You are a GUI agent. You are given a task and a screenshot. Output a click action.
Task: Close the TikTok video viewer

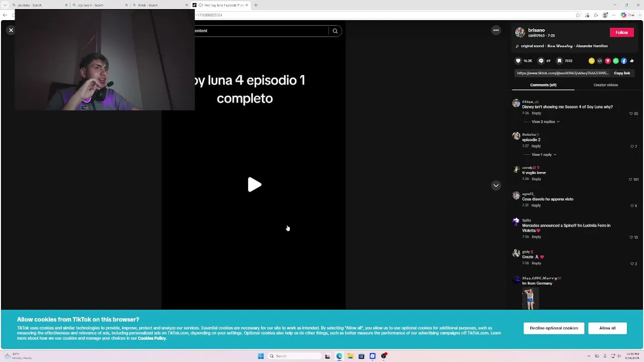(x=11, y=30)
